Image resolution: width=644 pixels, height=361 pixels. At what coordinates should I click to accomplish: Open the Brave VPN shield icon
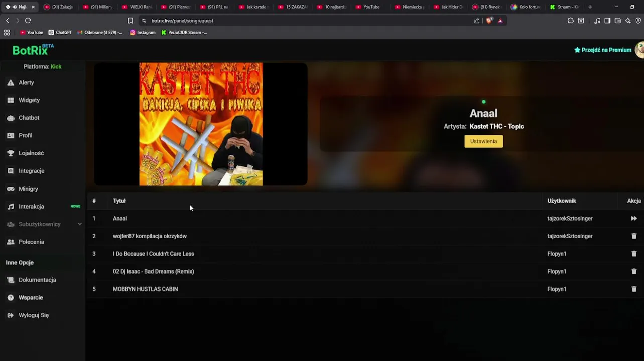[x=638, y=21]
